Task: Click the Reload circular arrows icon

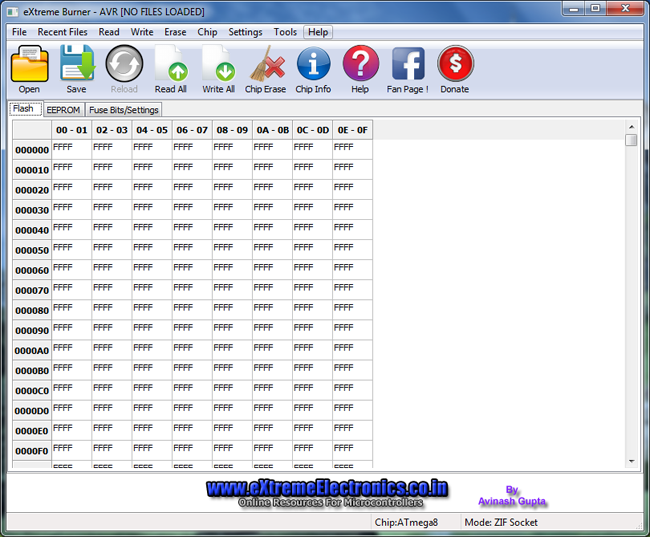Action: tap(124, 63)
